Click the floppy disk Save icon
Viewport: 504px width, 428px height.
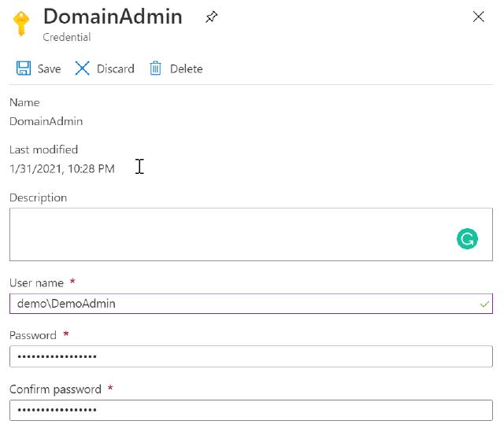click(x=24, y=68)
